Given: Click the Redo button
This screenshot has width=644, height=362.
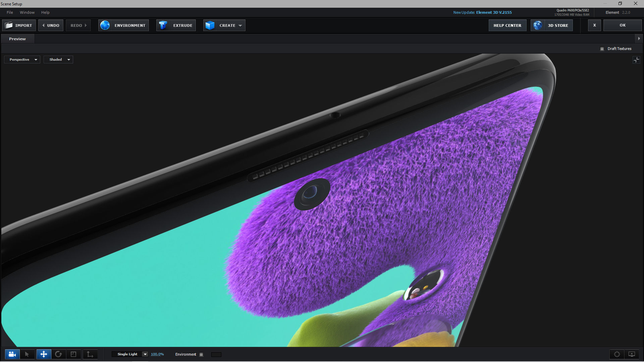Looking at the screenshot, I should coord(78,25).
